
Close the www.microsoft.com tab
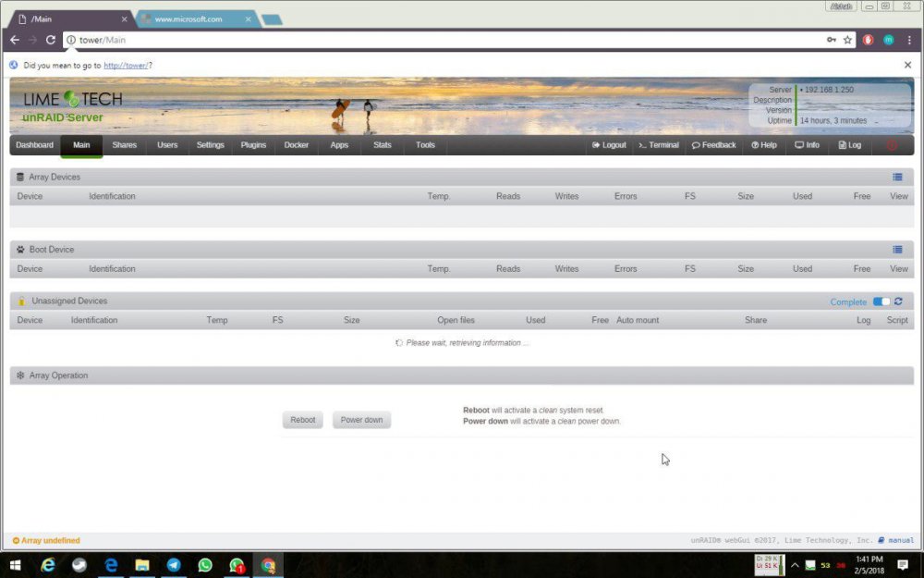(248, 19)
